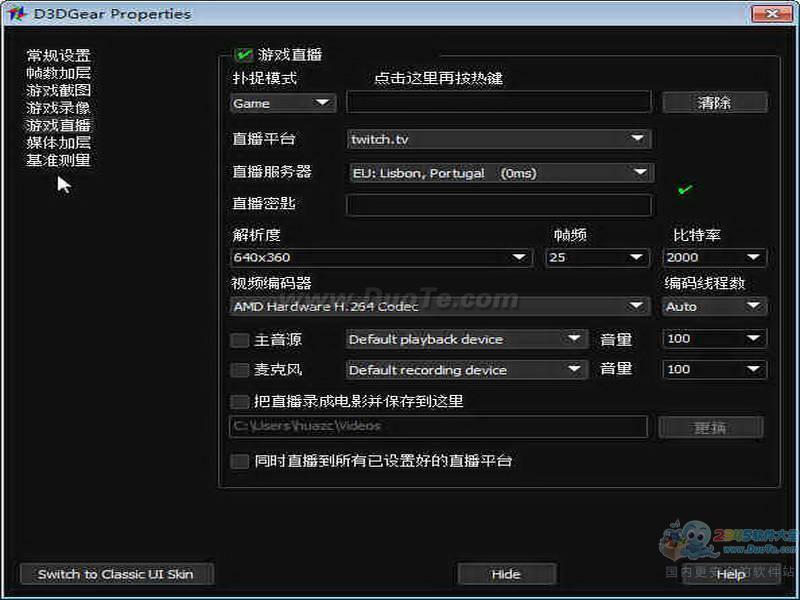
Task: Click the 更换 folder button
Action: point(711,427)
